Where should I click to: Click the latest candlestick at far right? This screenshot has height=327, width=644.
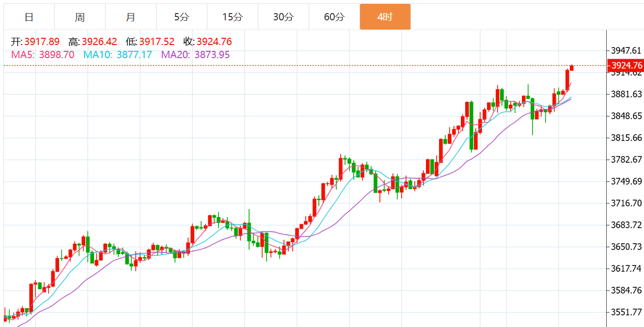pos(572,68)
